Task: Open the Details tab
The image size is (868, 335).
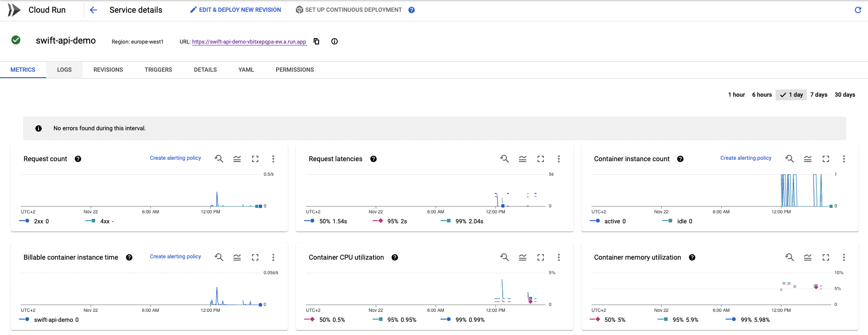Action: 205,70
